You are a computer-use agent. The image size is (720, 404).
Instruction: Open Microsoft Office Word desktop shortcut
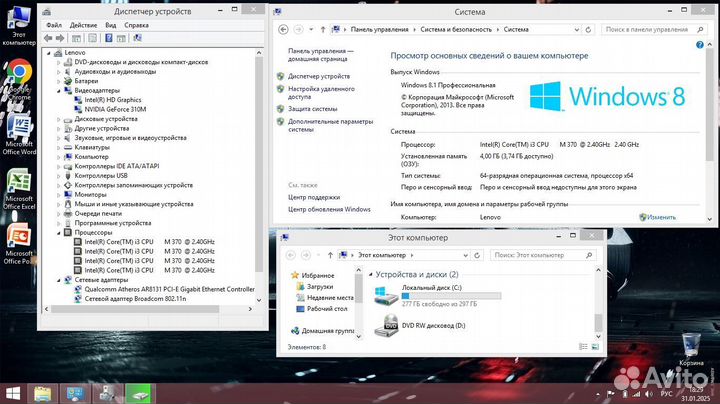tap(19, 134)
